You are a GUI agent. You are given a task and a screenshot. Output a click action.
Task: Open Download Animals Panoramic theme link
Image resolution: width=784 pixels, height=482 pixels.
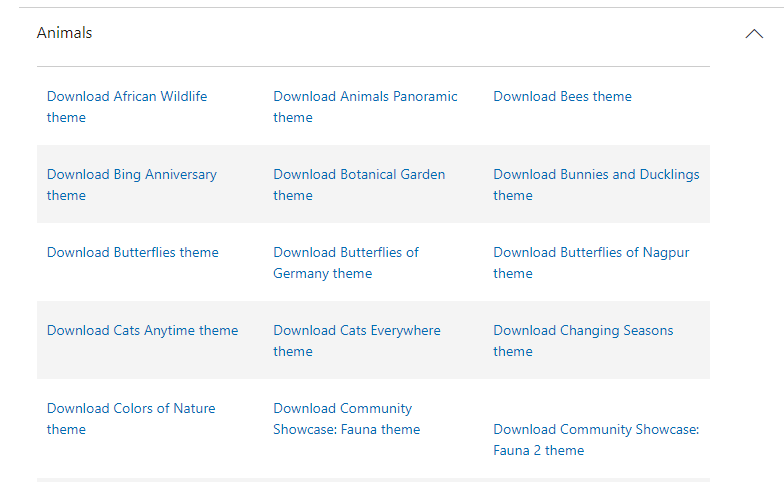365,106
